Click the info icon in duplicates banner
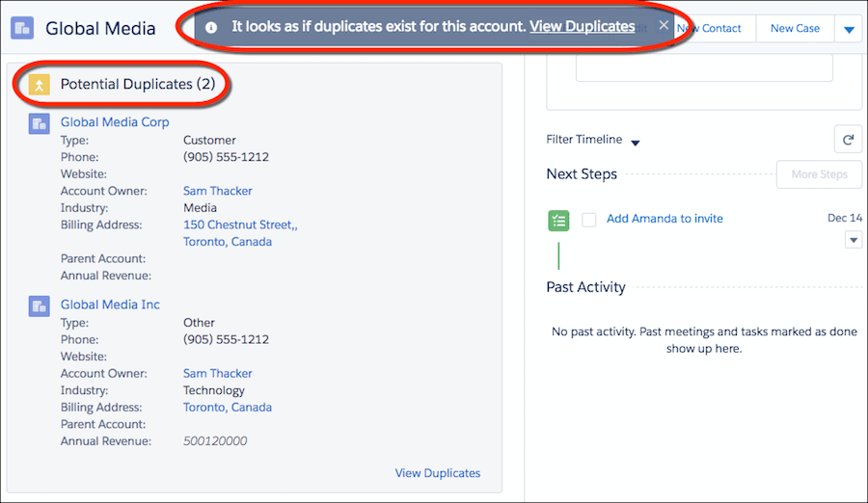This screenshot has height=503, width=868. click(211, 27)
